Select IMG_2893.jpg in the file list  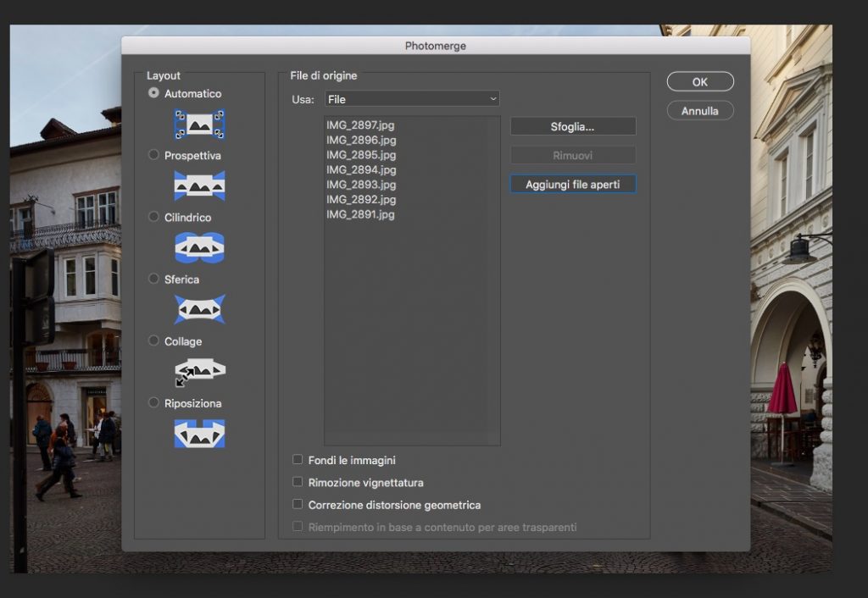361,185
